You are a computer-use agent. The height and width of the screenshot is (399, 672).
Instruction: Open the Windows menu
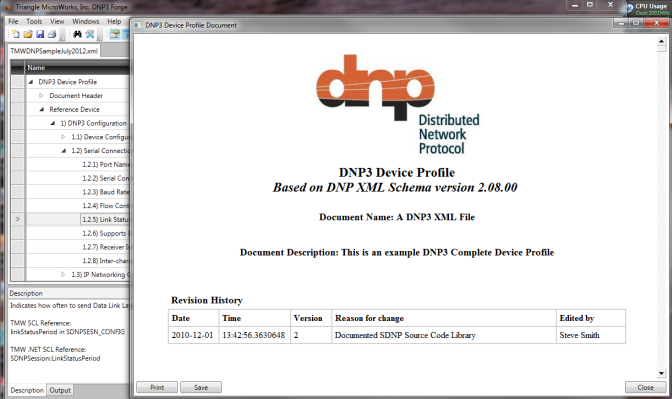[85, 21]
